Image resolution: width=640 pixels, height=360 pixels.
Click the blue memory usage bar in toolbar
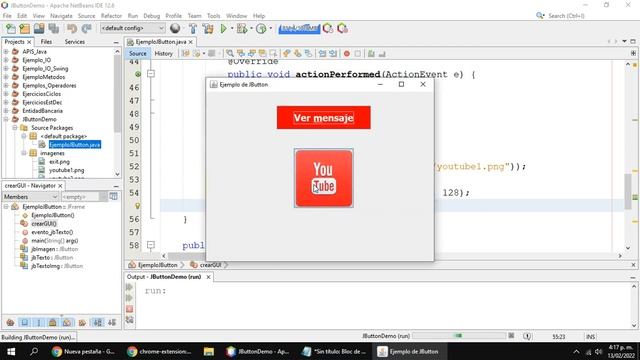[299, 29]
